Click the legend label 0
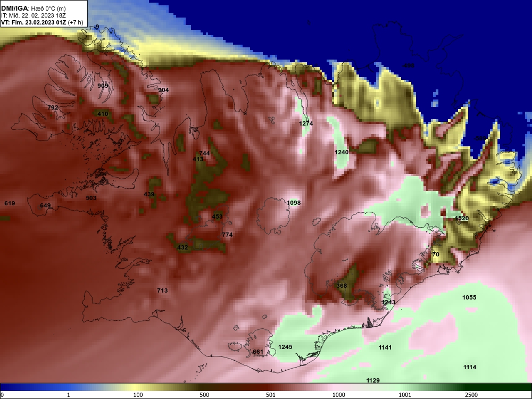This screenshot has height=399, width=532. [2, 395]
